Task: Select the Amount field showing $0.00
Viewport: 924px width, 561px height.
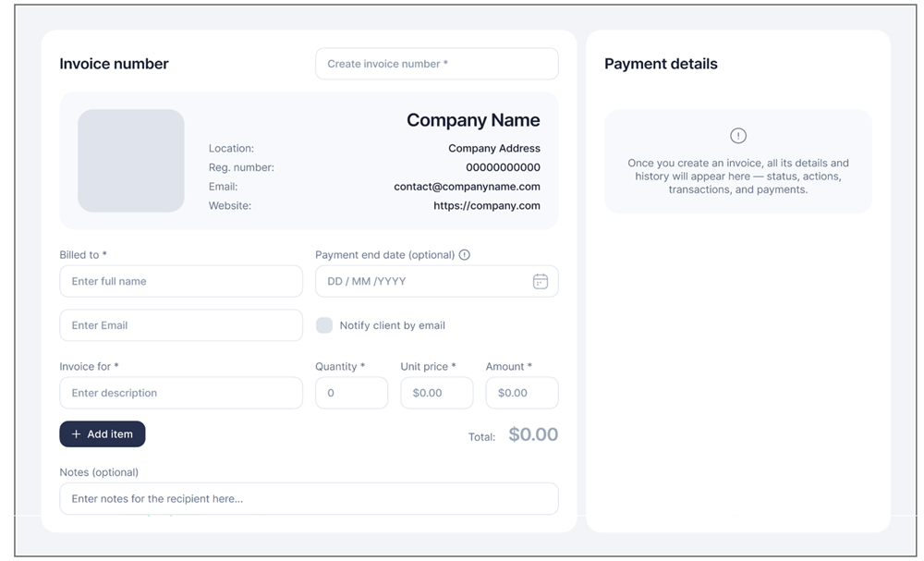Action: click(x=521, y=393)
